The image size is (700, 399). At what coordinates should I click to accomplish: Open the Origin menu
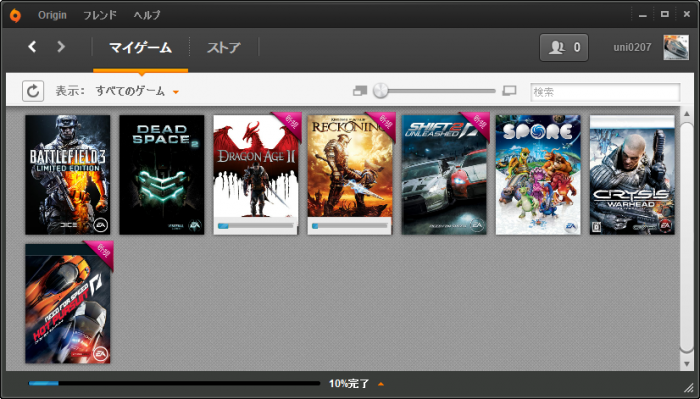pyautogui.click(x=52, y=15)
